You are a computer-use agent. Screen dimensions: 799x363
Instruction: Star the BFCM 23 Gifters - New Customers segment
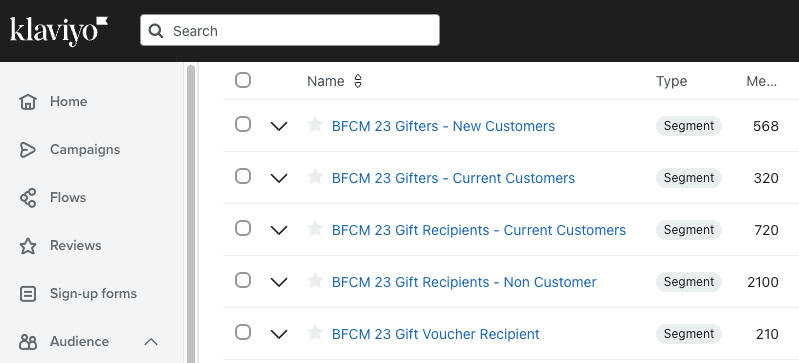click(315, 124)
